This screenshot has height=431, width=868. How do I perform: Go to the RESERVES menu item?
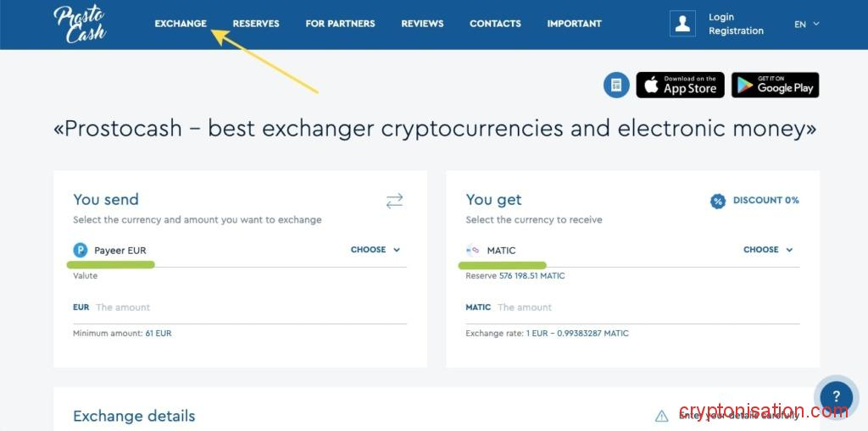[256, 24]
